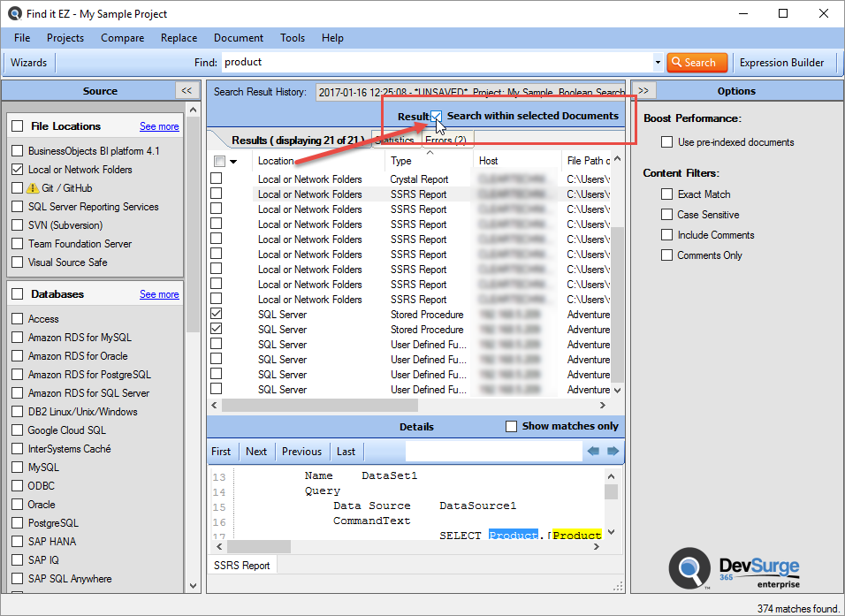Open the Compare menu
Image resolution: width=845 pixels, height=616 pixels.
coord(122,38)
